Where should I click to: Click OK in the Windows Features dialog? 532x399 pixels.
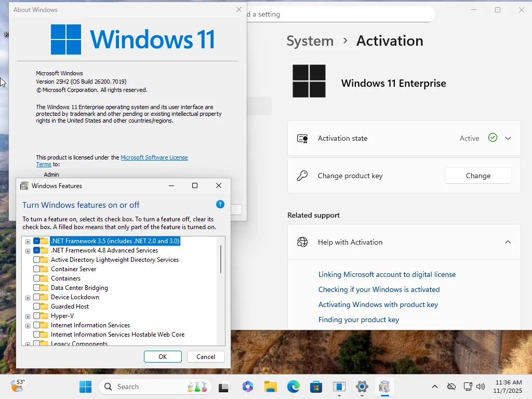tap(163, 356)
